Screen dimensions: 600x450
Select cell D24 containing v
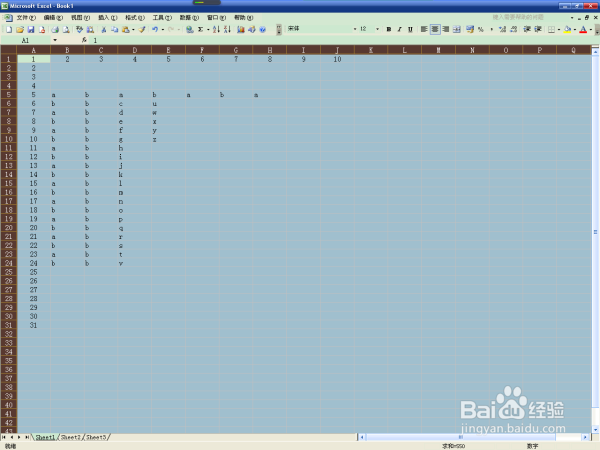tap(135, 263)
